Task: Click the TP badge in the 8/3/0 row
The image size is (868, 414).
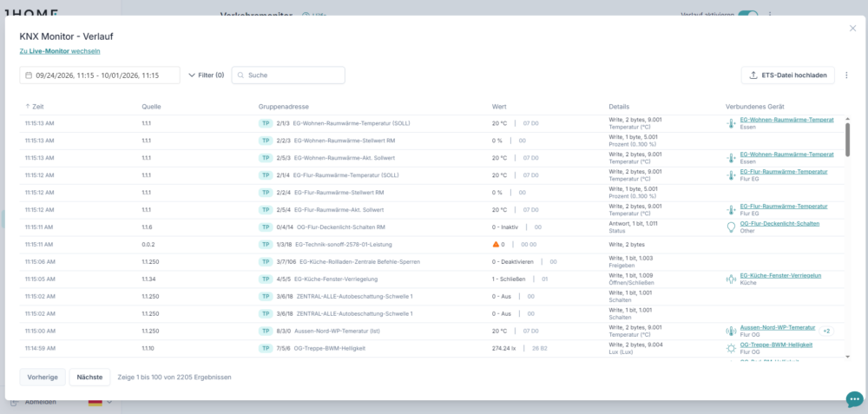Action: pos(265,331)
